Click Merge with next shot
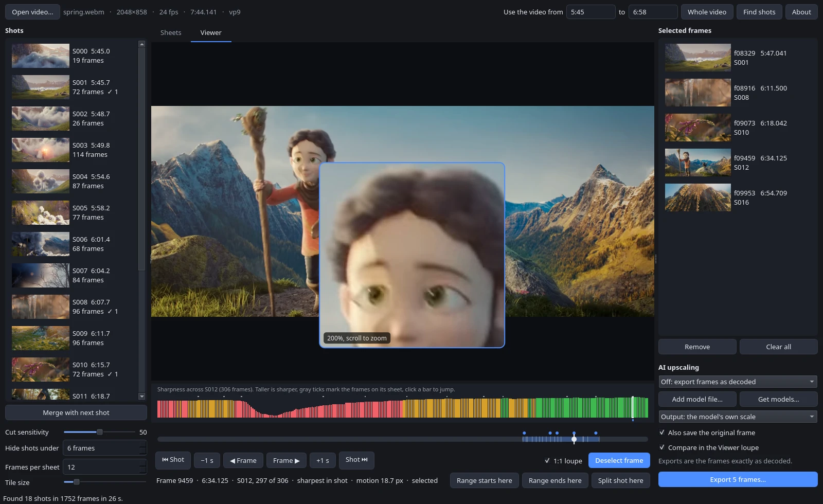This screenshot has width=823, height=504. tap(76, 412)
